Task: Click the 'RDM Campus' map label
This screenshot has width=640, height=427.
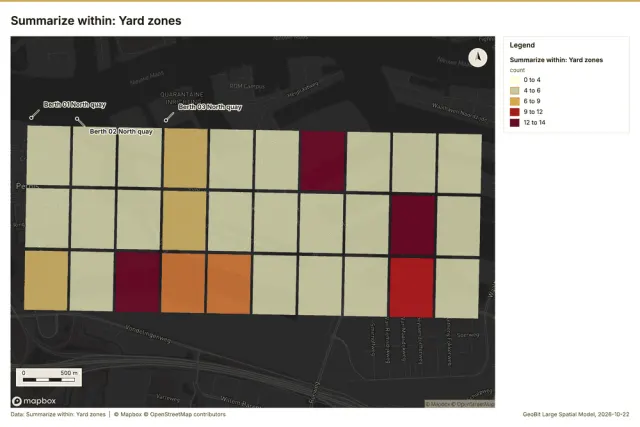Action: tap(247, 86)
